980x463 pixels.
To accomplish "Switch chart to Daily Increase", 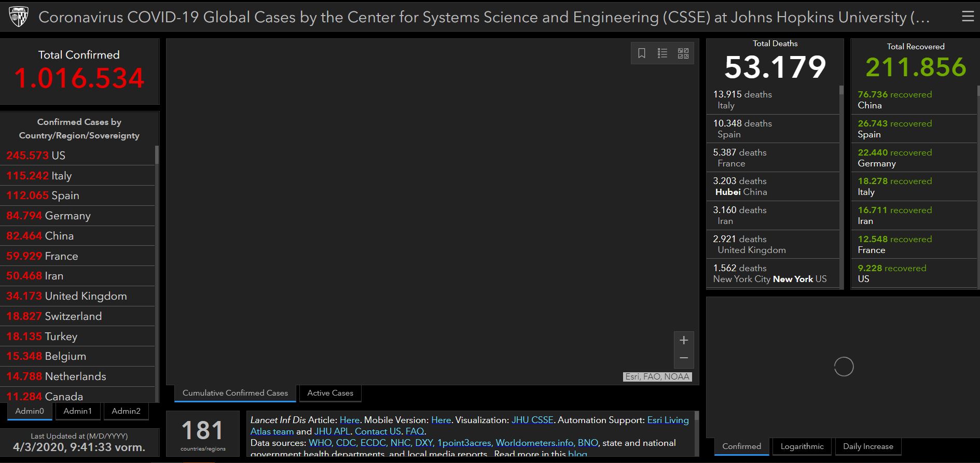I will tap(868, 446).
